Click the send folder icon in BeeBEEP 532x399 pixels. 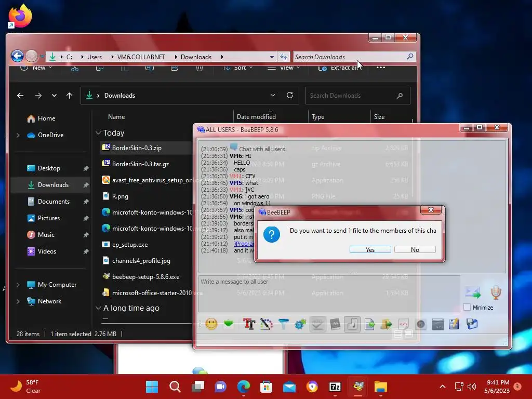coord(386,324)
